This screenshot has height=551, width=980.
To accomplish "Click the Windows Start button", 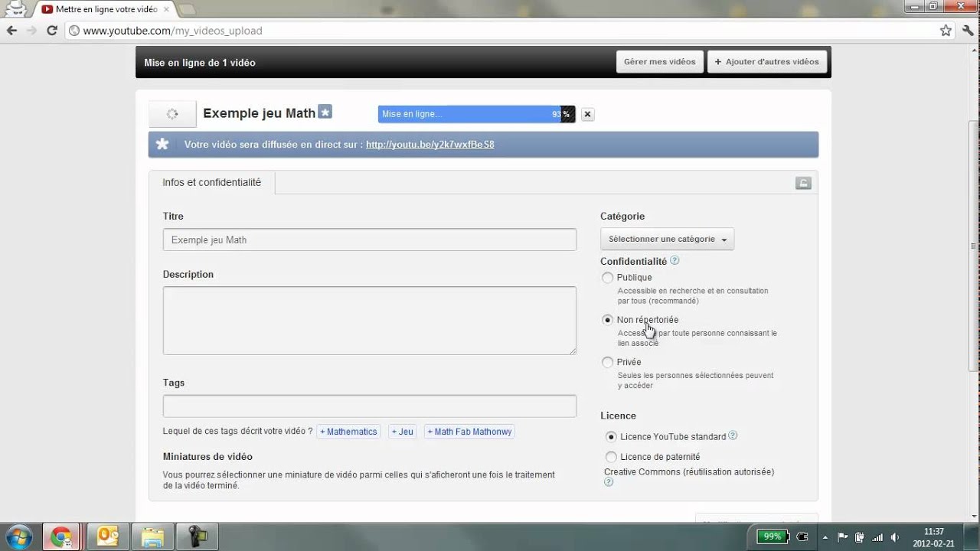I will coord(18,536).
